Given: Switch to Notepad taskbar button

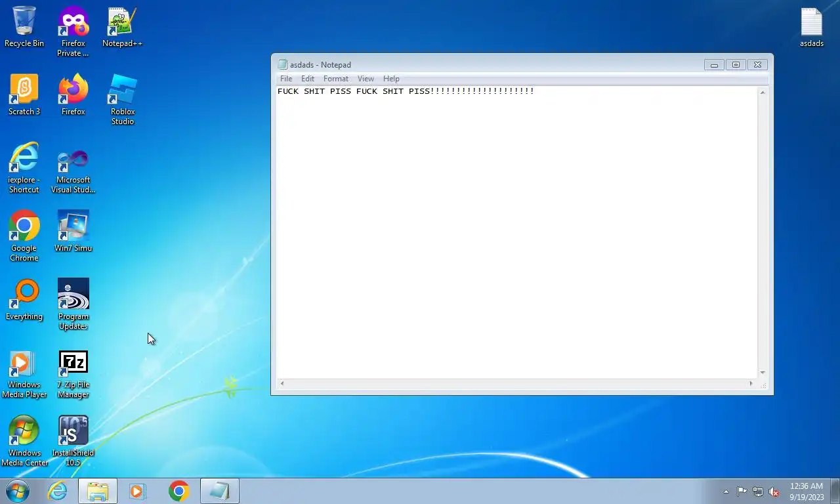Looking at the screenshot, I should pos(219,491).
